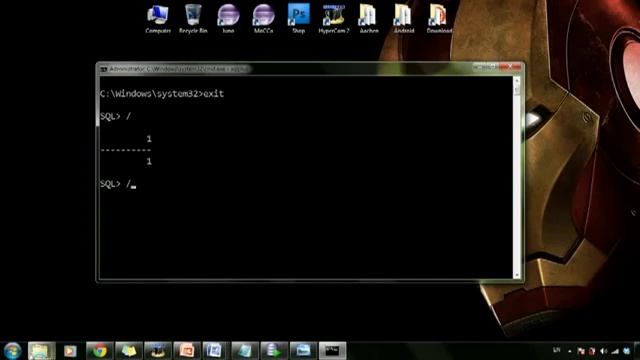
Task: Open the picture viewer taskbar icon
Action: point(303,351)
